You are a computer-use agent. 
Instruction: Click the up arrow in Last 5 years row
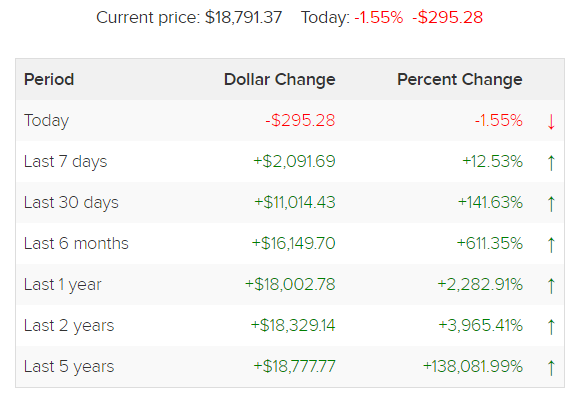551,367
